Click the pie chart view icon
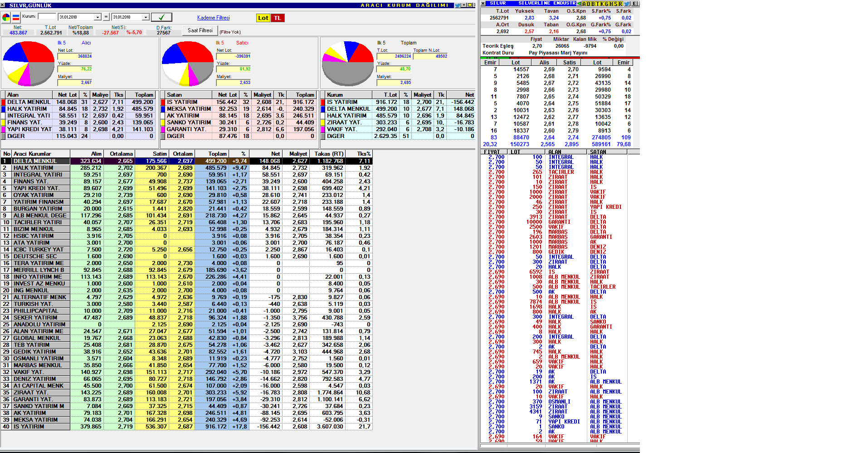 [6, 18]
